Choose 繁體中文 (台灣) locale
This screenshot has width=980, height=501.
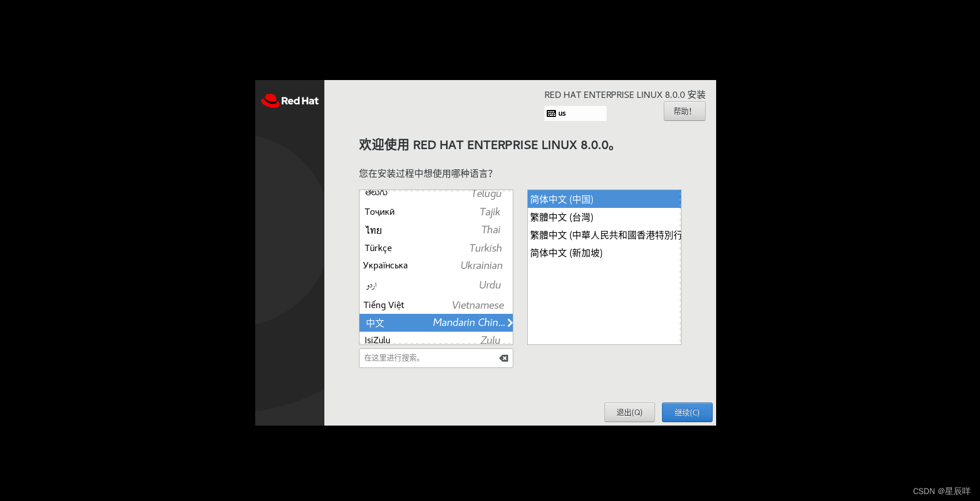point(604,217)
